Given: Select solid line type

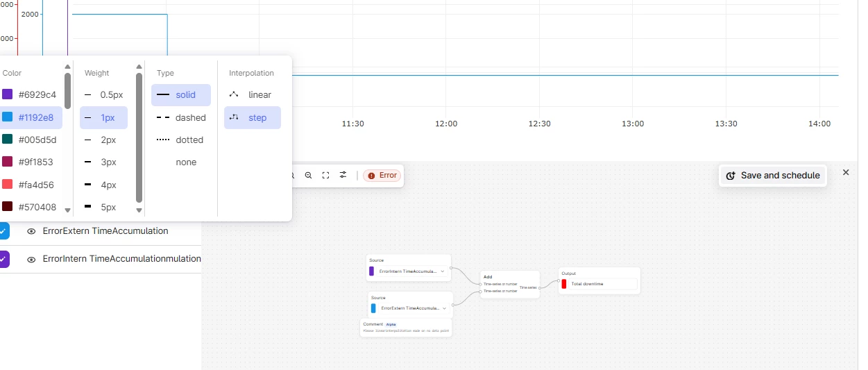Looking at the screenshot, I should pyautogui.click(x=181, y=94).
